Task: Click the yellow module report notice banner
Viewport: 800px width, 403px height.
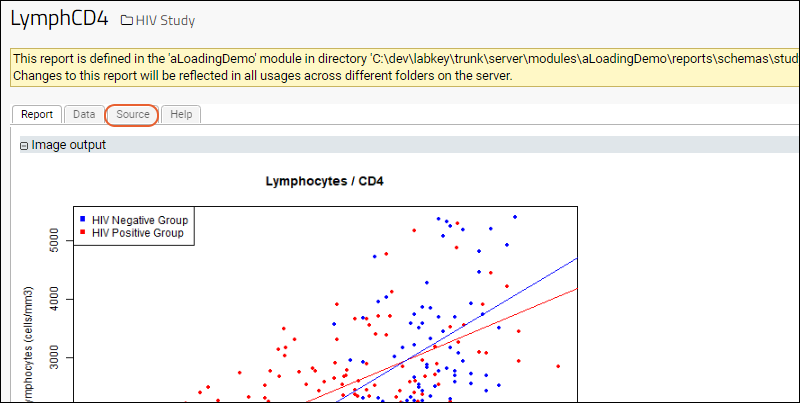Action: [400, 68]
